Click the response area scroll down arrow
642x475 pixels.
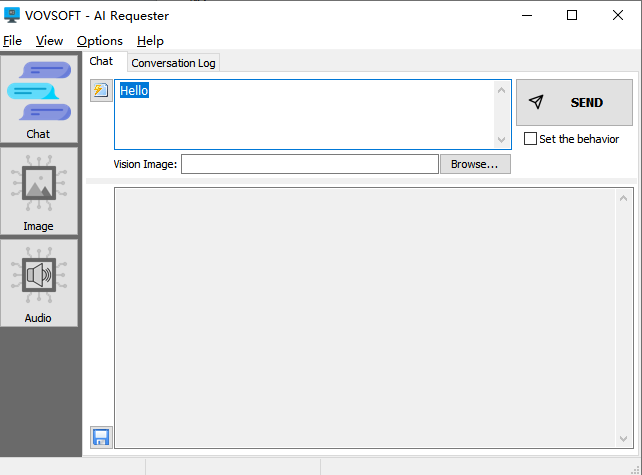(625, 437)
